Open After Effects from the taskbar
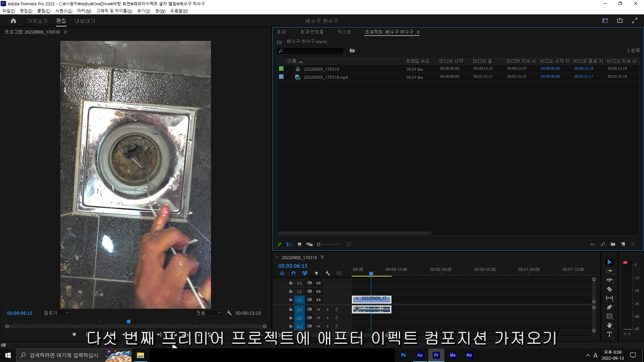This screenshot has height=362, width=644. pos(420,355)
